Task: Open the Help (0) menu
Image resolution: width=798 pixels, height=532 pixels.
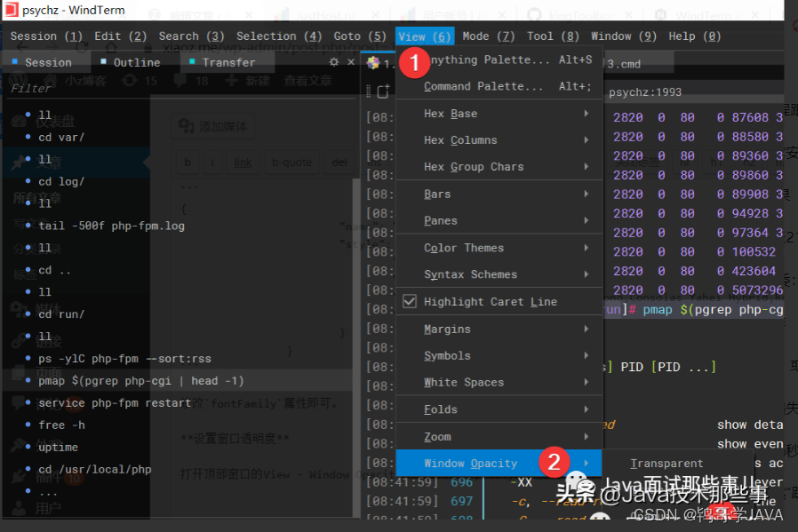Action: pos(695,36)
